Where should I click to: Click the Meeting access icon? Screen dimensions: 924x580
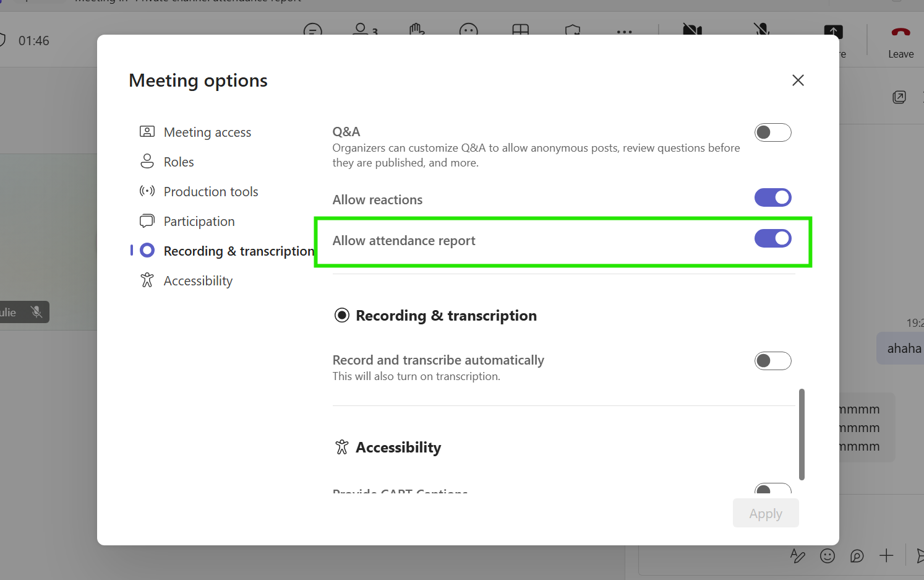(147, 131)
